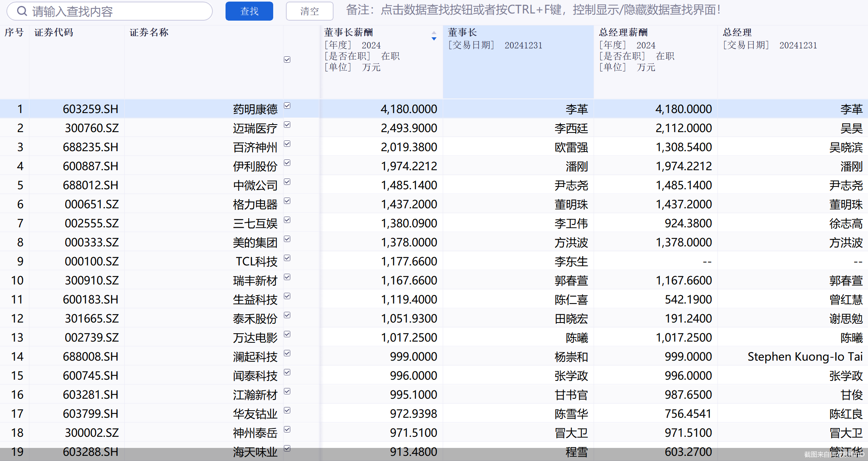Click the 查找 search button

249,11
